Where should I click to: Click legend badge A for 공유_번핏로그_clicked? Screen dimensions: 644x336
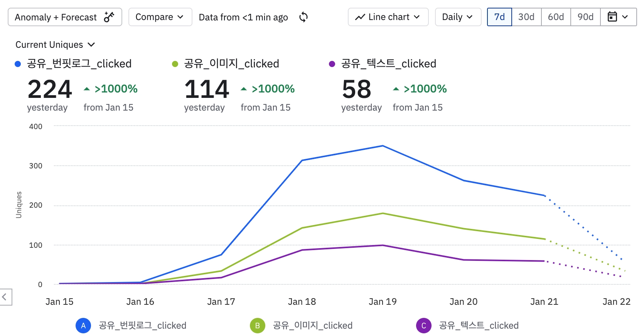[x=83, y=326]
